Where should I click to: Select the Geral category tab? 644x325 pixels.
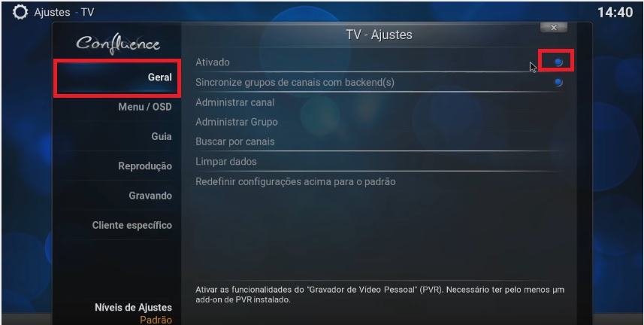coord(117,77)
